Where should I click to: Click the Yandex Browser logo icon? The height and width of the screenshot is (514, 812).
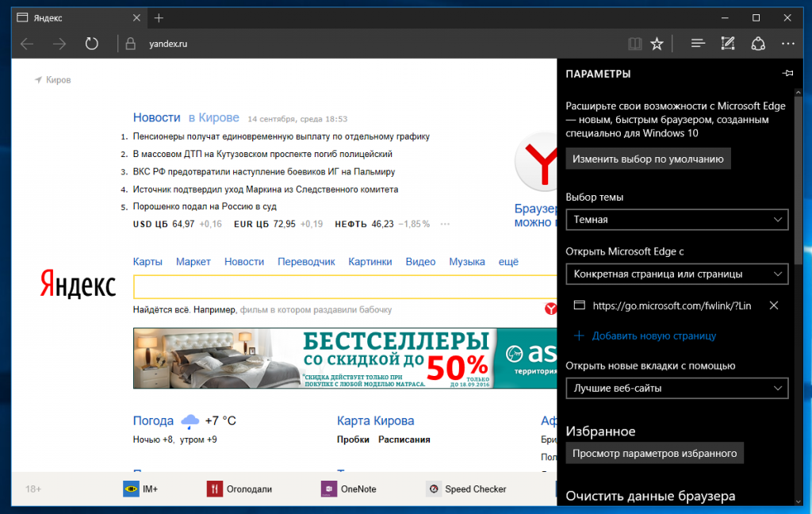point(537,162)
